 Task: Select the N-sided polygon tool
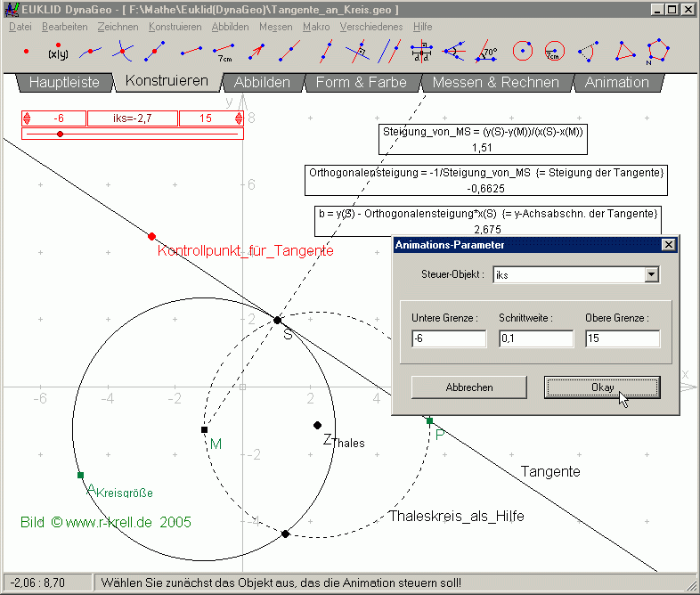(x=660, y=52)
